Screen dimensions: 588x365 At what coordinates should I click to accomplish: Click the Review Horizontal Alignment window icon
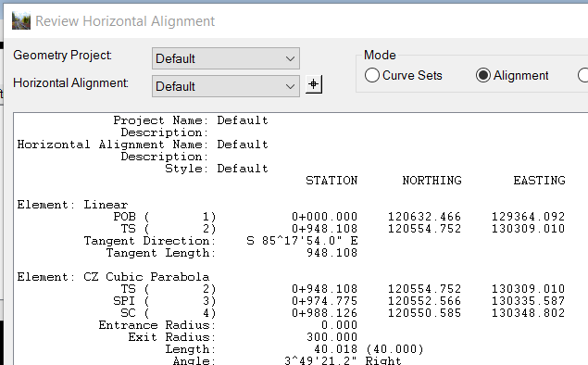21,20
